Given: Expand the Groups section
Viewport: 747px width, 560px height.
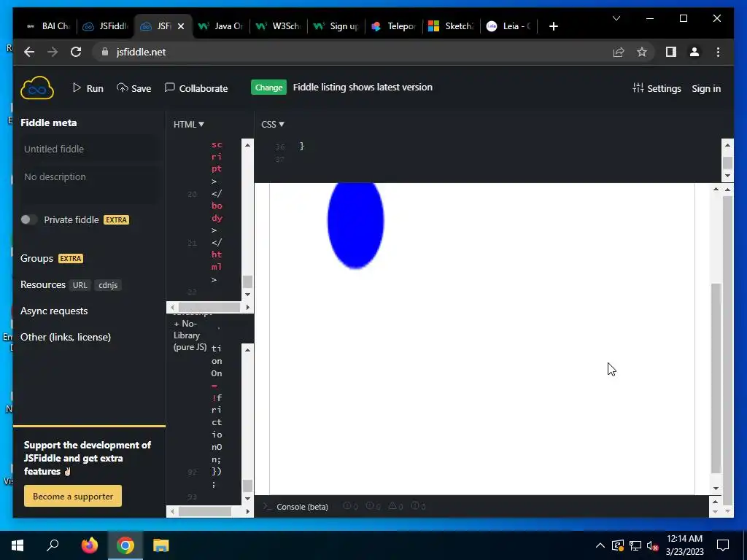Looking at the screenshot, I should [x=36, y=258].
